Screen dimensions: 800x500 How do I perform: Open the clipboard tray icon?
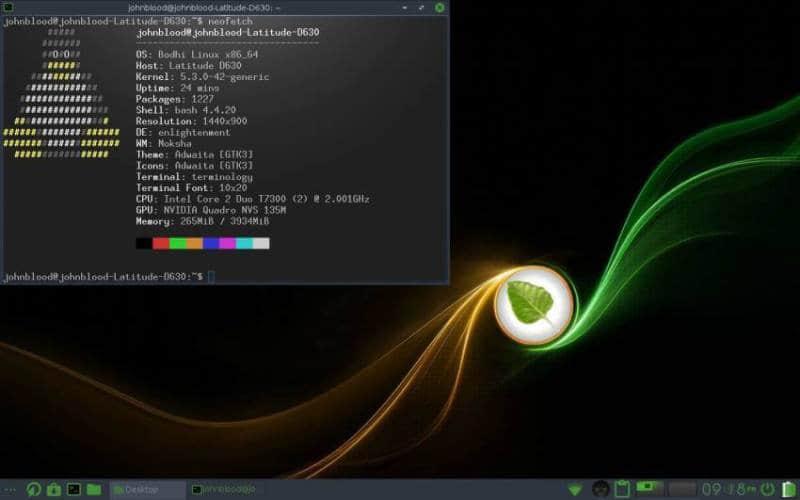click(x=622, y=489)
